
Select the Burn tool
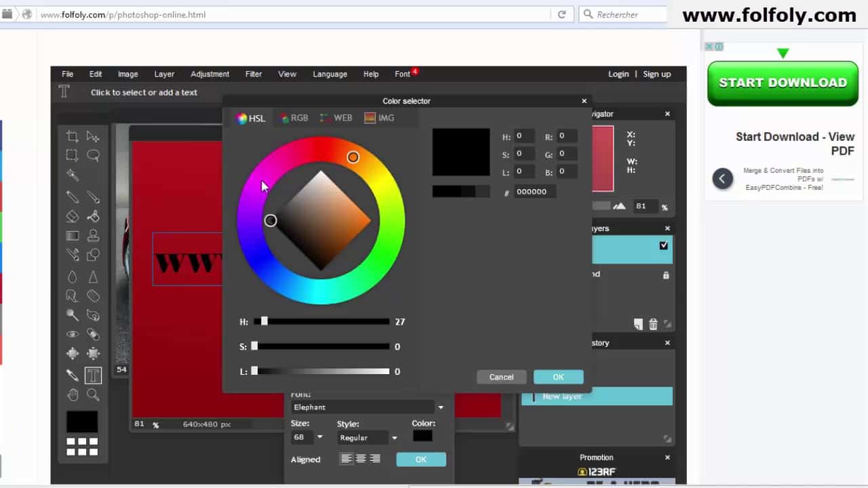click(93, 315)
